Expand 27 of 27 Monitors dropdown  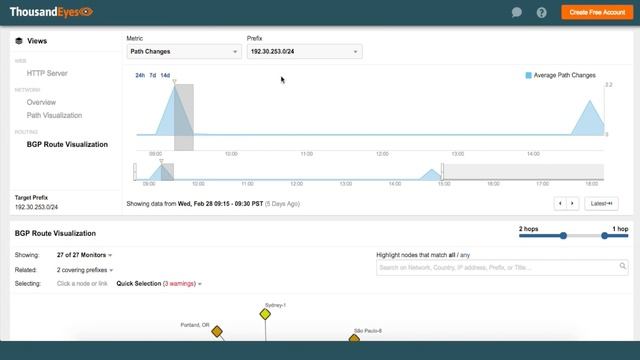click(x=84, y=255)
